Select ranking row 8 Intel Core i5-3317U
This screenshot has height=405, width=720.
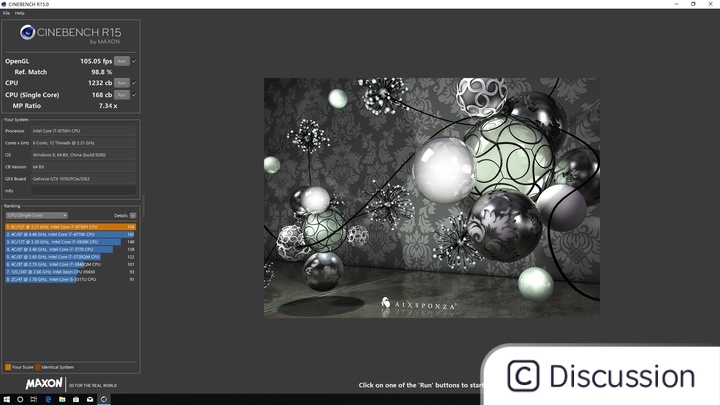(70, 279)
